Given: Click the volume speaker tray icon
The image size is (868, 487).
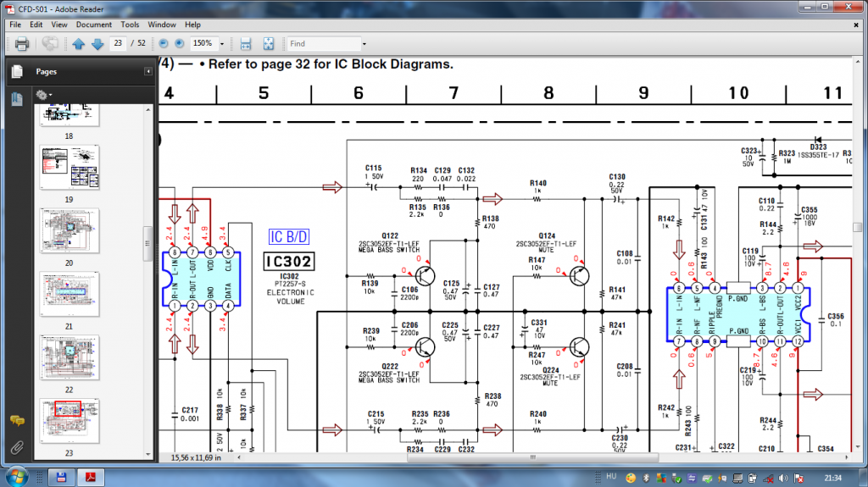Looking at the screenshot, I should (x=782, y=479).
